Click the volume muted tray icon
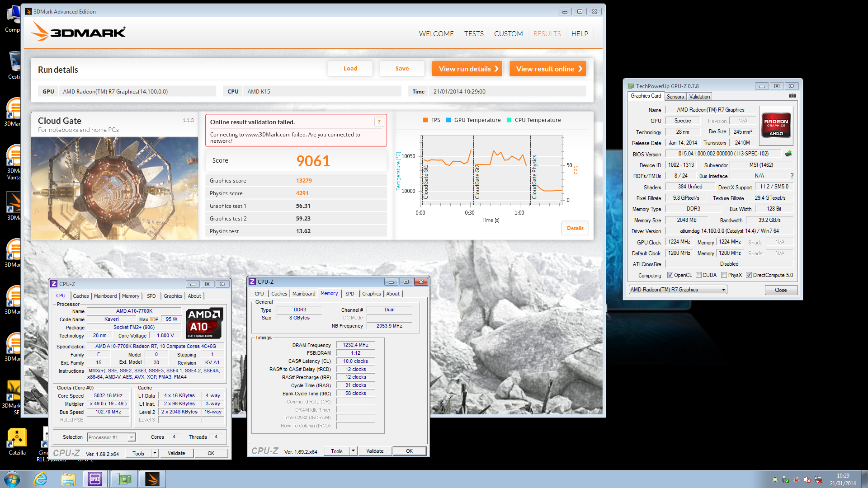Viewport: 868px width, 488px height. click(x=807, y=479)
